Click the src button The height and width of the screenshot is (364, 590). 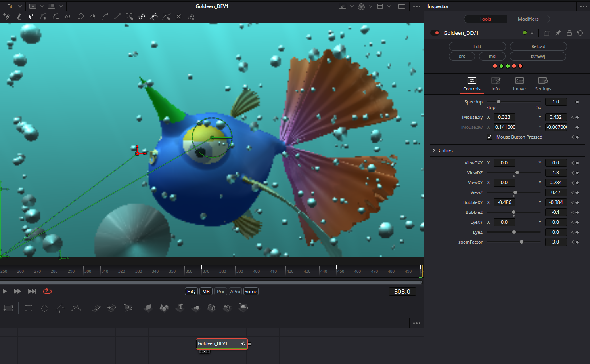[462, 56]
